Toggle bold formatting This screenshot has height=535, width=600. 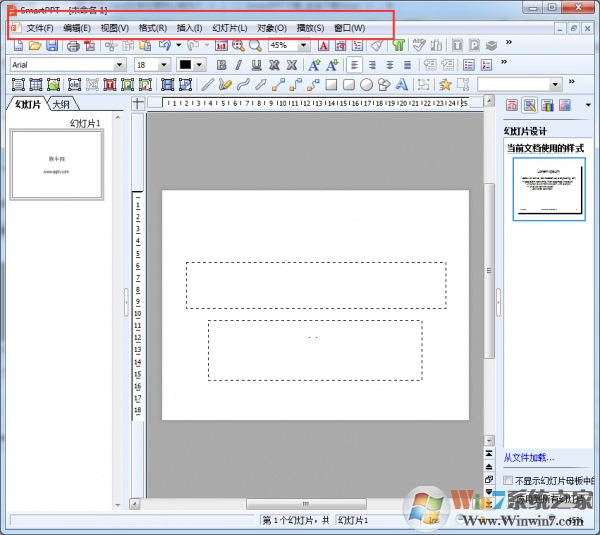click(221, 65)
